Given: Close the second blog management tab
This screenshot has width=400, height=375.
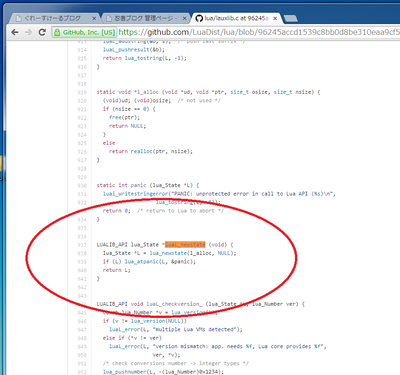Looking at the screenshot, I should click(184, 18).
